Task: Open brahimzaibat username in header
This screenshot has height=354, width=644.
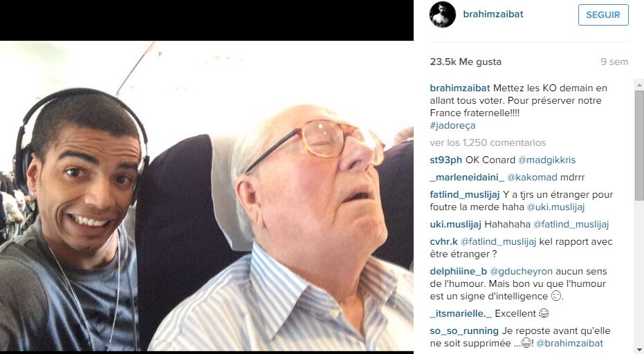Action: coord(493,14)
